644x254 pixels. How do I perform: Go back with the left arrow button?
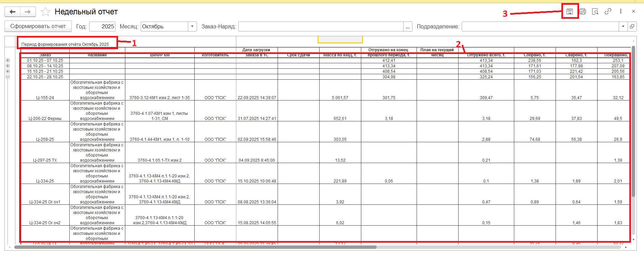click(13, 12)
